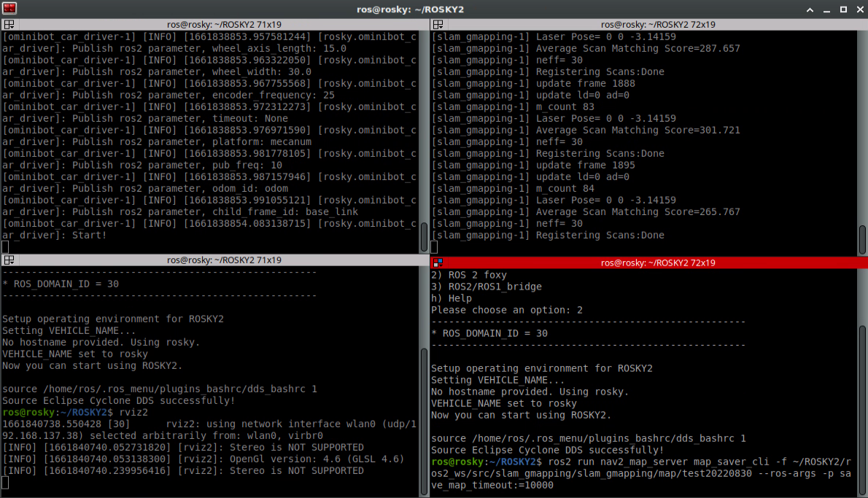Click the '2) ROS 2 foxy' menu line
The width and height of the screenshot is (868, 498).
(469, 275)
